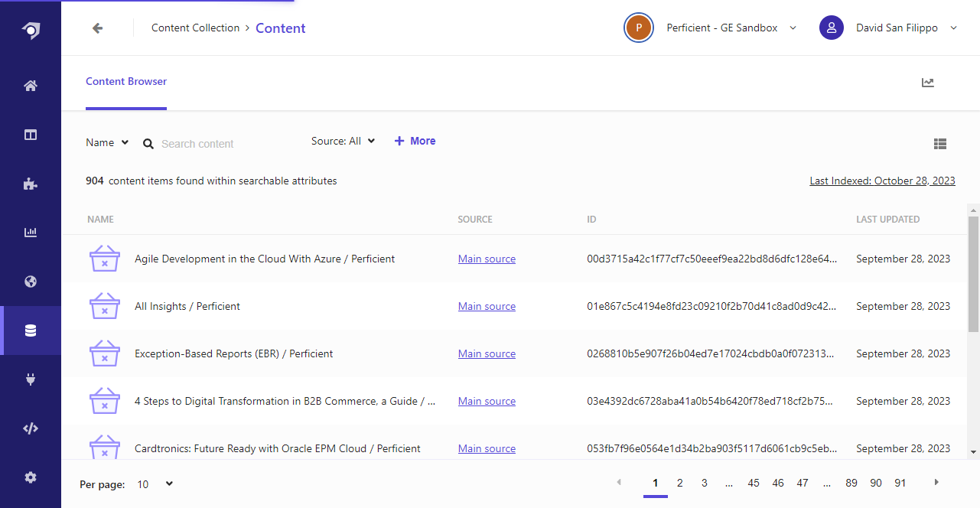Viewport: 980px width, 508px height.
Task: Open the plug connections icon
Action: (30, 379)
